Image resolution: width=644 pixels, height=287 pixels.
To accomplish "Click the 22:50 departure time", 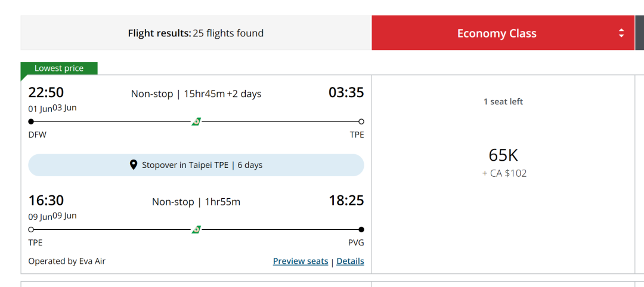I will pyautogui.click(x=47, y=92).
